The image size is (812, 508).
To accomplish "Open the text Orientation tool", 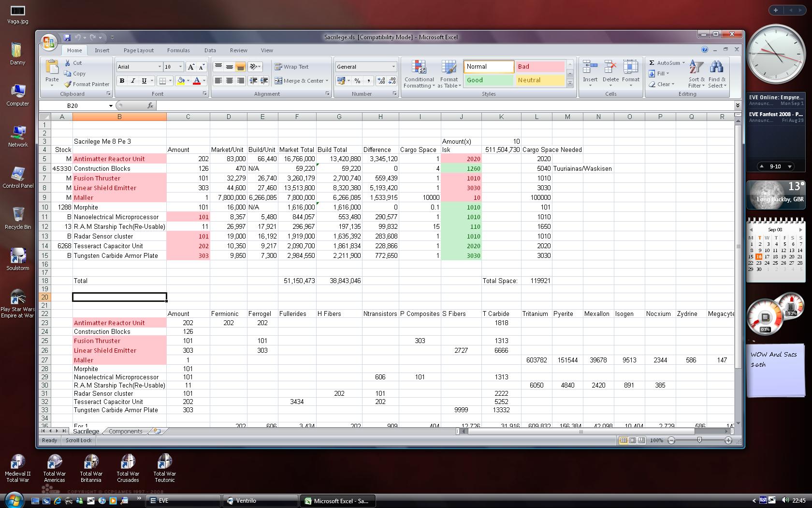I will [255, 67].
